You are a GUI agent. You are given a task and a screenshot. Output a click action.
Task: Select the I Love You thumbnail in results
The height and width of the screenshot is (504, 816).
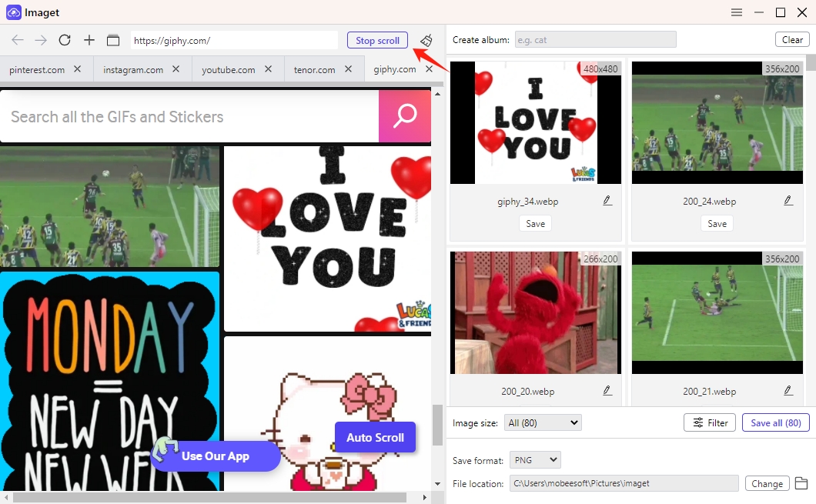coord(536,123)
